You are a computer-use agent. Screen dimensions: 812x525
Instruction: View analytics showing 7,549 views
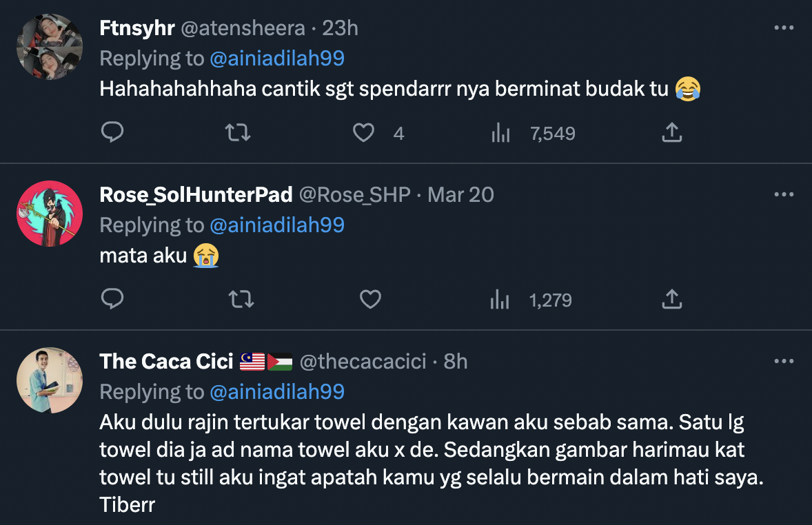500,133
